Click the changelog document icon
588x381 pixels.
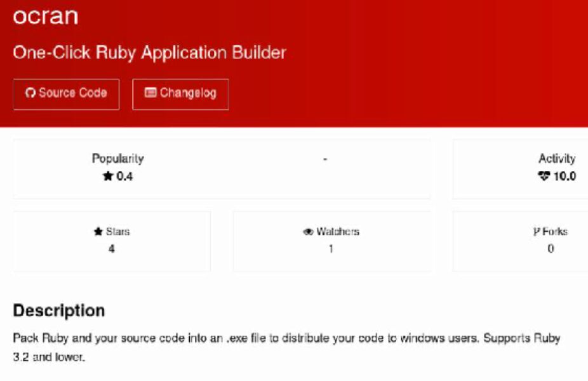coord(150,93)
